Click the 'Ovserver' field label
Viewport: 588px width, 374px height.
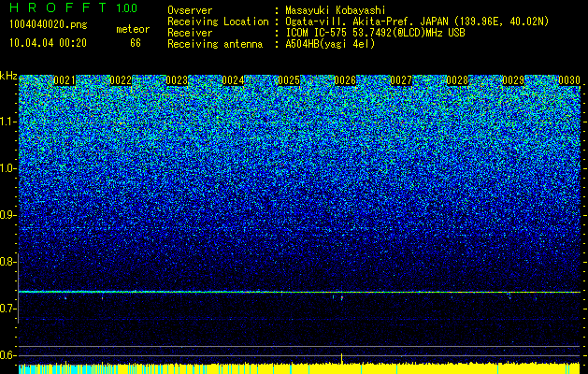coord(190,10)
